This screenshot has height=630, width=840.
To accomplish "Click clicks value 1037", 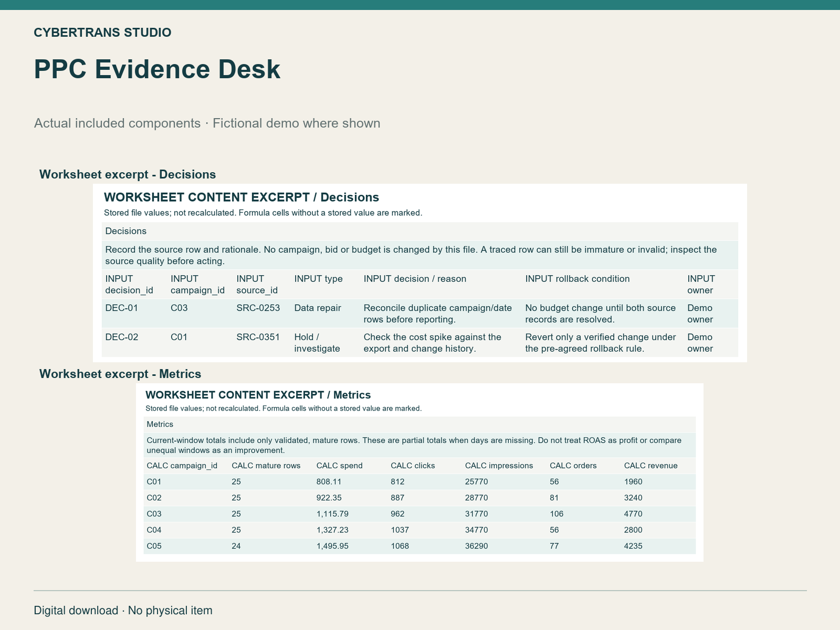I will (400, 530).
